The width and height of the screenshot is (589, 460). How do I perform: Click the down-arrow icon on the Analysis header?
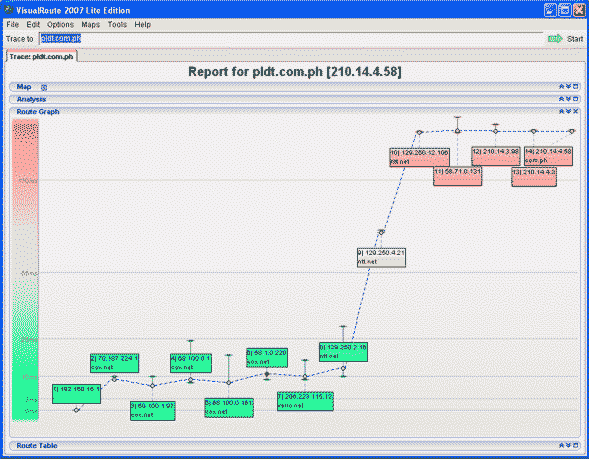[x=568, y=99]
